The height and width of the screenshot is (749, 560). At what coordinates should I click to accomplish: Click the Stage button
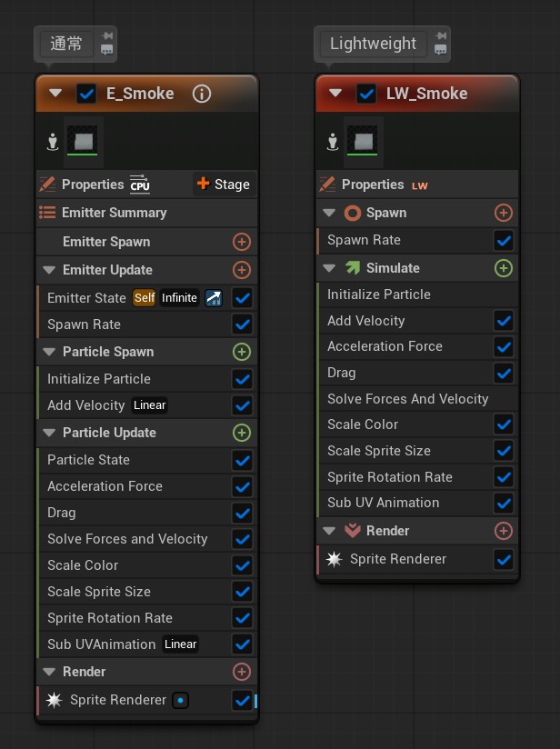[x=223, y=185]
